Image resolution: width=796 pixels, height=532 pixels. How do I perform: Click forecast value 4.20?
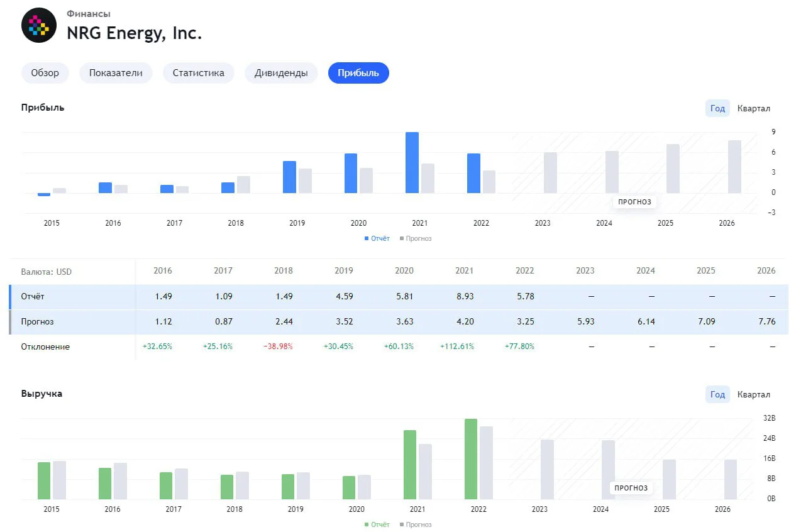coord(465,321)
